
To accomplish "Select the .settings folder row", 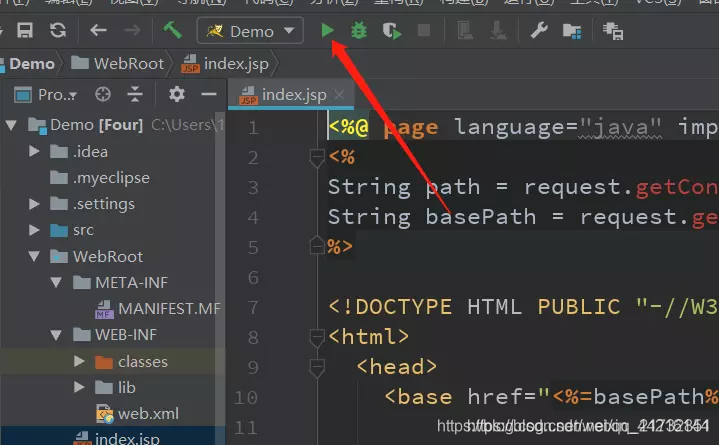I will coord(112,204).
